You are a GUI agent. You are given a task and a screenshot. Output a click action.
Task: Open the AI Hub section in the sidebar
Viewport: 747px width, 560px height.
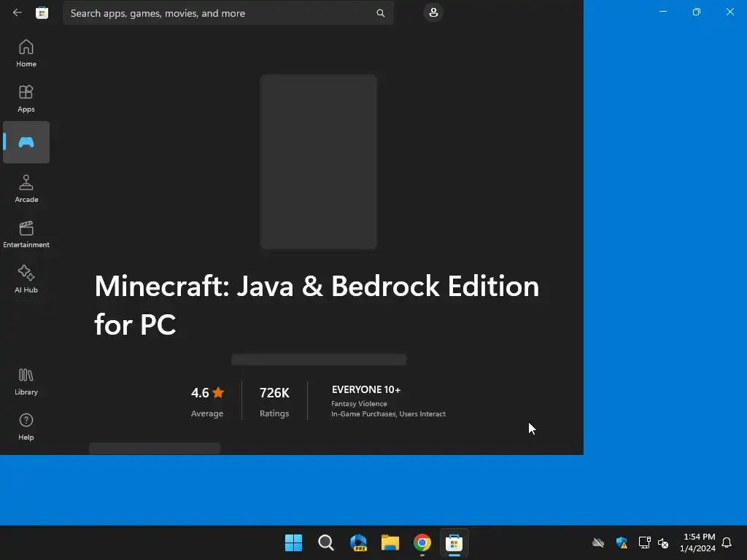(26, 279)
